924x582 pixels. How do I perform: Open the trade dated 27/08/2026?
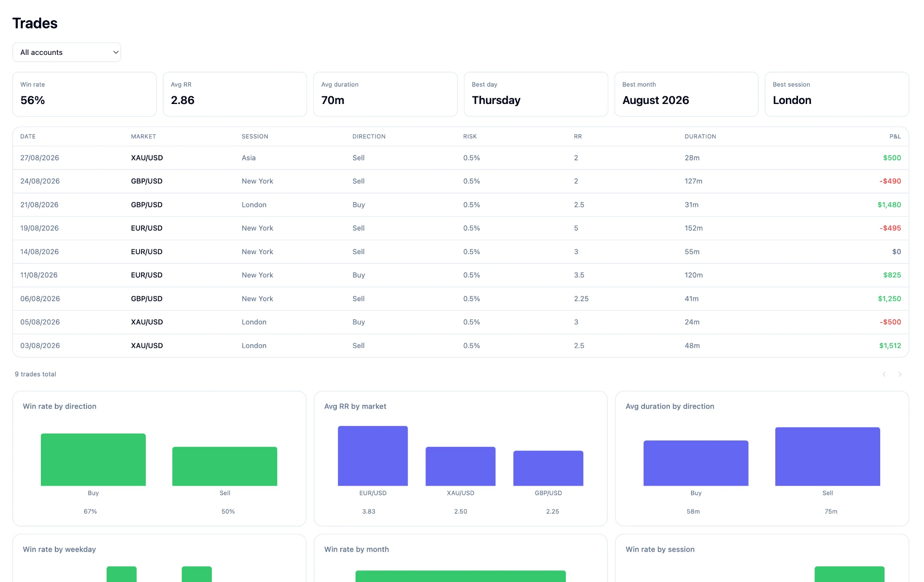pos(461,158)
